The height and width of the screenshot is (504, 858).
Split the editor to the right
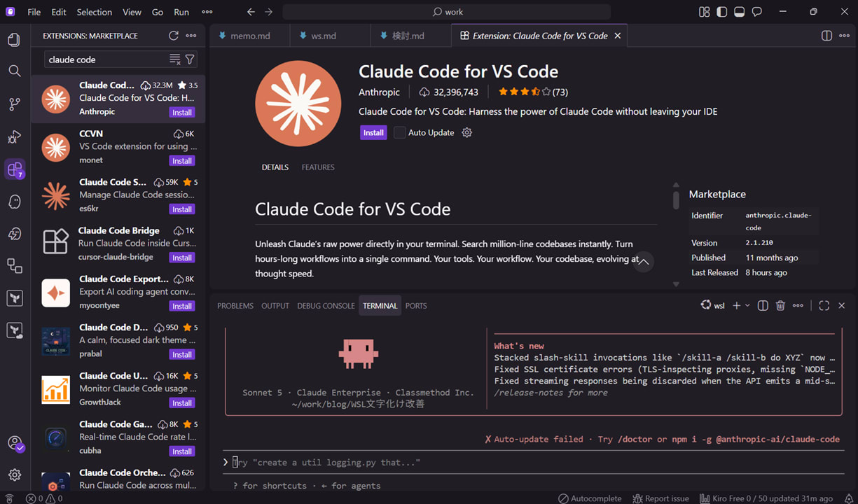click(x=826, y=36)
